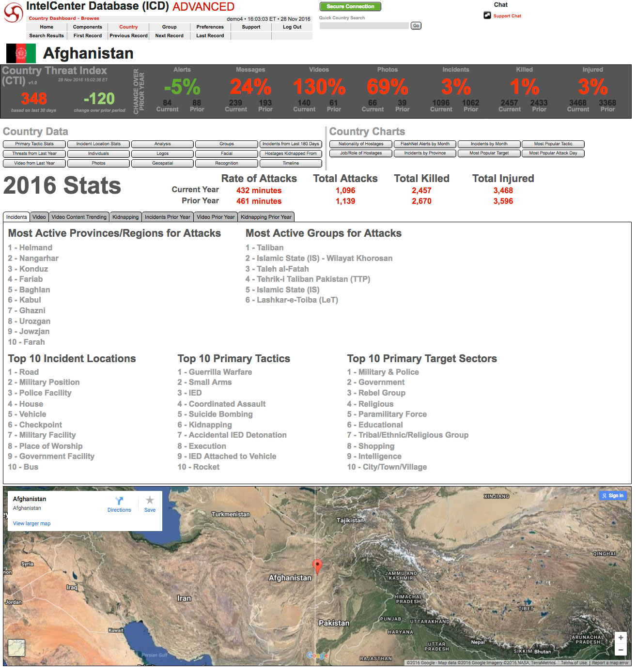Screen dimensions: 637x672
Task: Switch to Video Prior Year tab
Action: pos(216,217)
